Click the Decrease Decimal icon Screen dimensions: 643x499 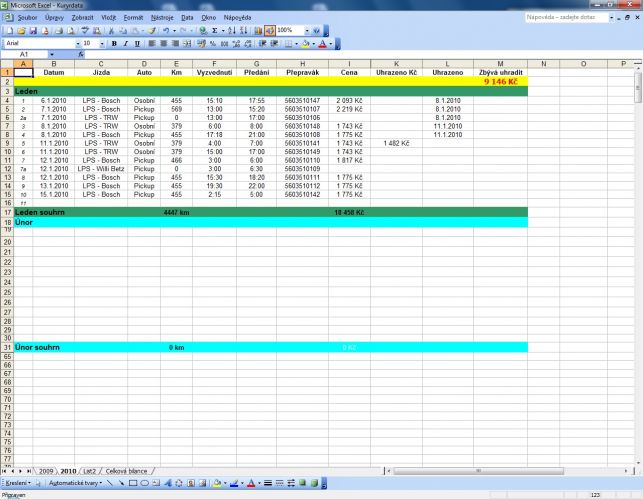248,43
